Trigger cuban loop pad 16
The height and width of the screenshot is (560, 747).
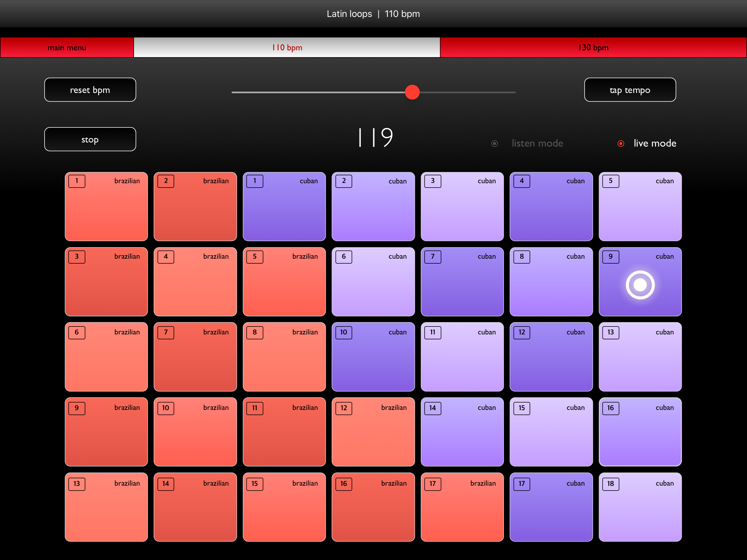tap(640, 432)
